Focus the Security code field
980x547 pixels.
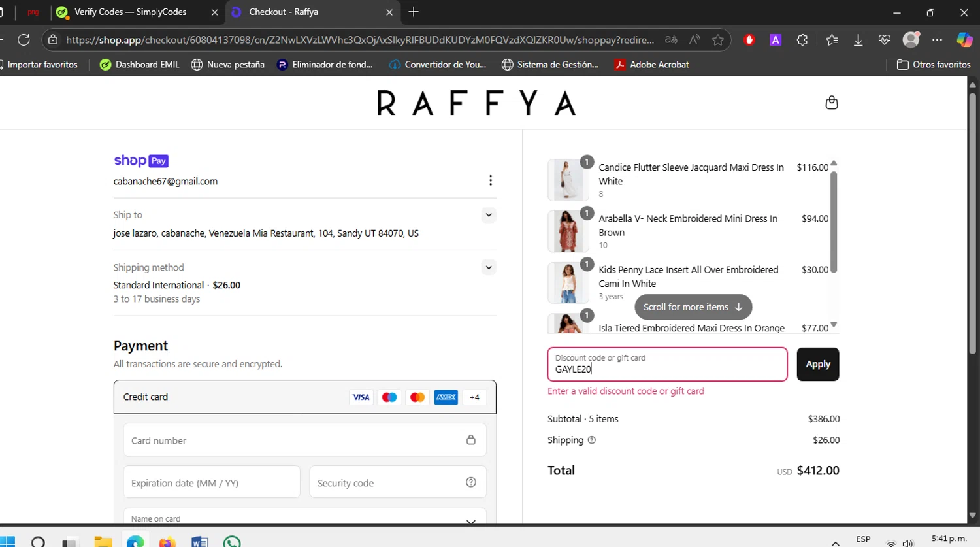point(398,482)
